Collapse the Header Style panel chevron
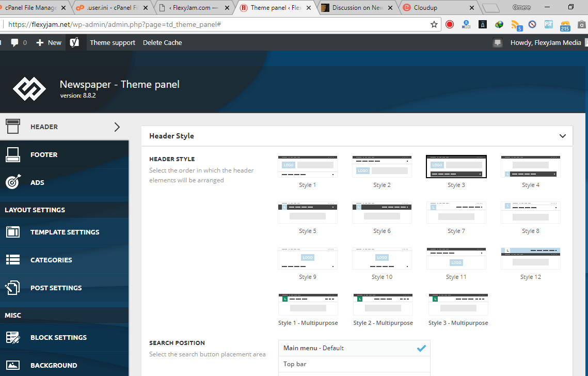 point(563,136)
